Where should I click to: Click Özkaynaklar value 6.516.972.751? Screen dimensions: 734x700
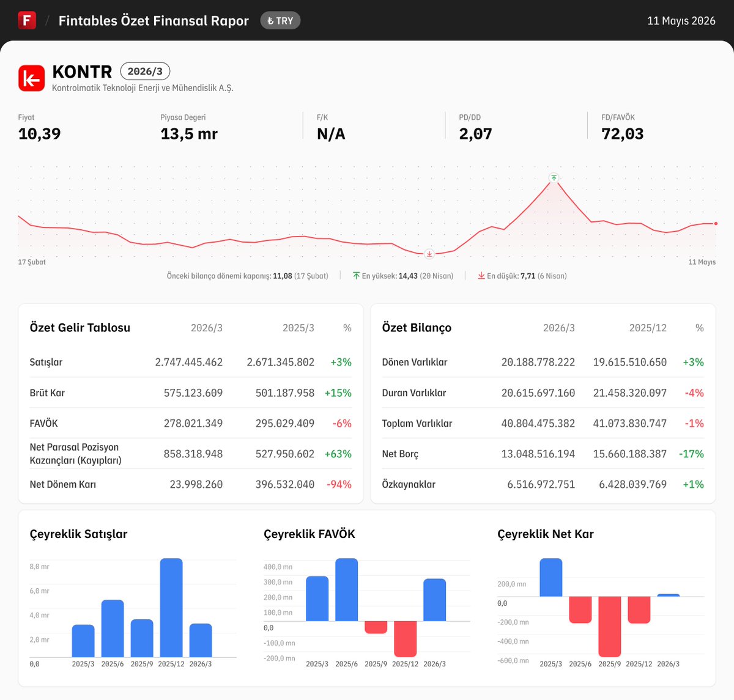(541, 484)
